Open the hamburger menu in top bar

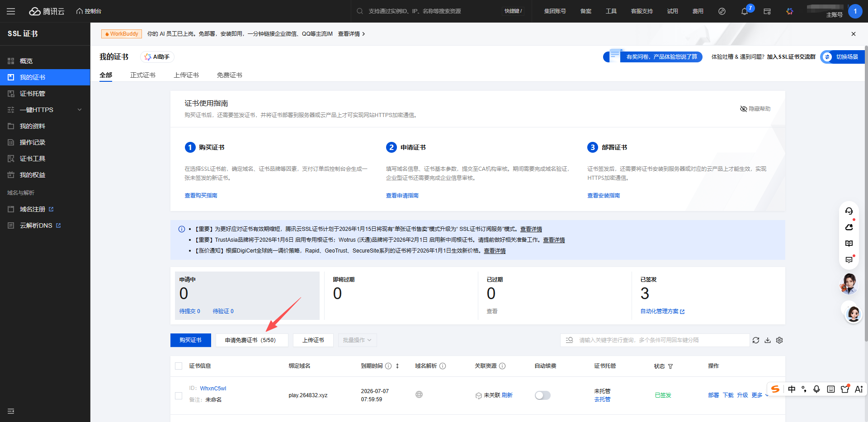[x=11, y=11]
